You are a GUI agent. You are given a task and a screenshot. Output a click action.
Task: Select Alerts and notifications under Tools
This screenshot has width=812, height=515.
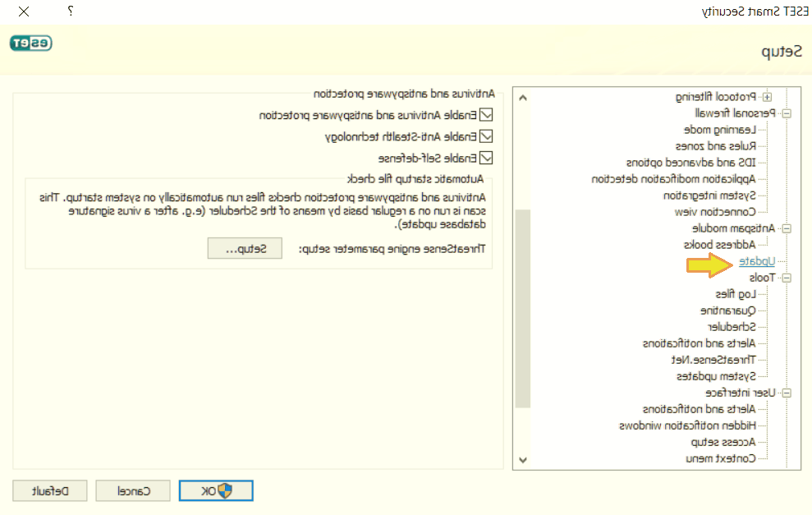click(699, 343)
